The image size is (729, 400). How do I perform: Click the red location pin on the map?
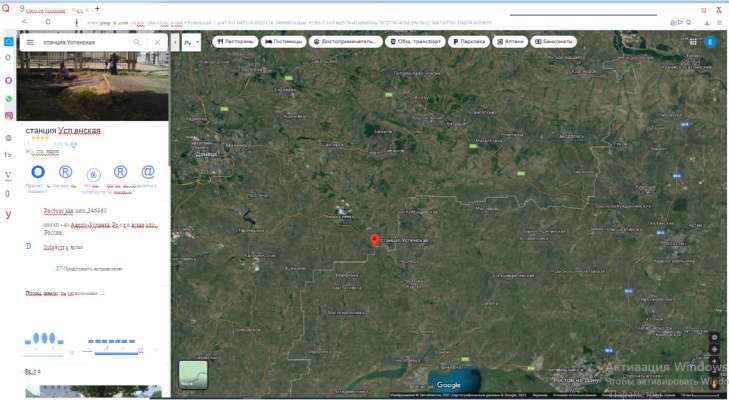(374, 239)
